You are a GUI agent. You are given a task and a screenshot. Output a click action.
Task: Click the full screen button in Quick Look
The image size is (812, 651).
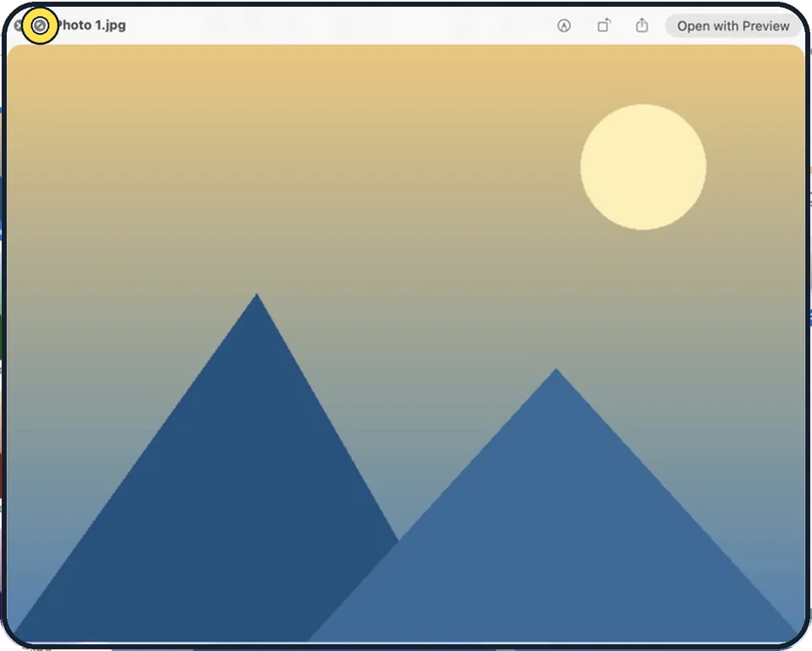(40, 25)
